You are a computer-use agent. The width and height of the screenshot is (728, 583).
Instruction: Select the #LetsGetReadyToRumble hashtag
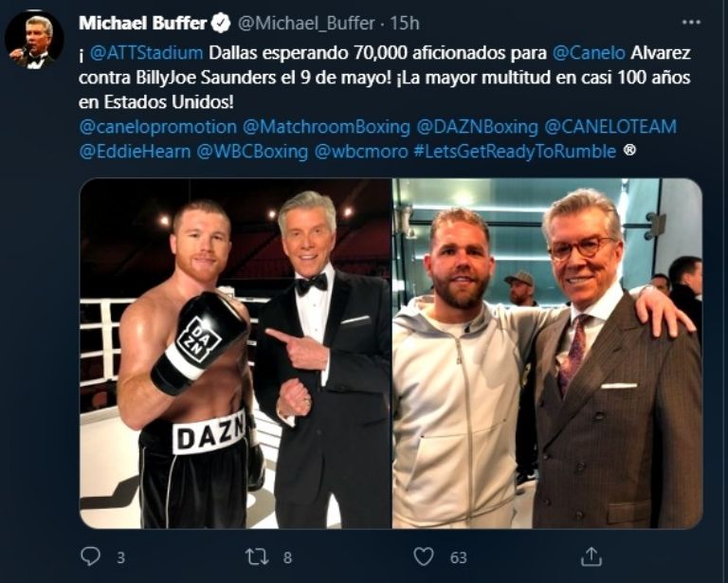[x=515, y=152]
